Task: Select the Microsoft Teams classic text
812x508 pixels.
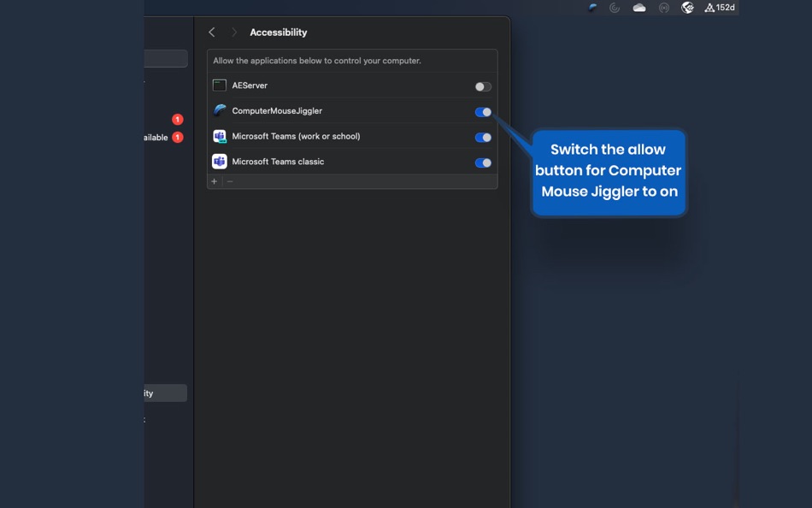Action: coord(278,162)
